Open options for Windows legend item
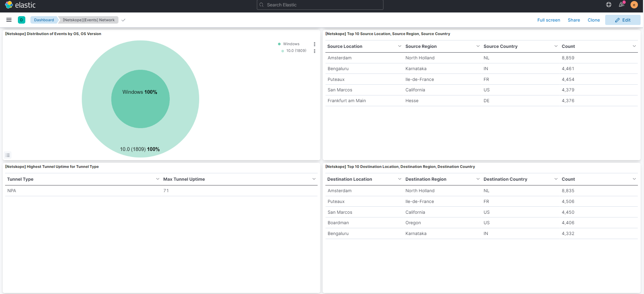This screenshot has width=644, height=294. tap(315, 44)
